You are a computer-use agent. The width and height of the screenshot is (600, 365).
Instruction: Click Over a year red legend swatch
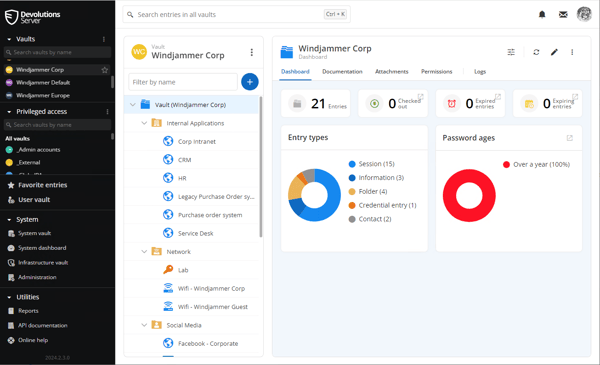tap(506, 165)
